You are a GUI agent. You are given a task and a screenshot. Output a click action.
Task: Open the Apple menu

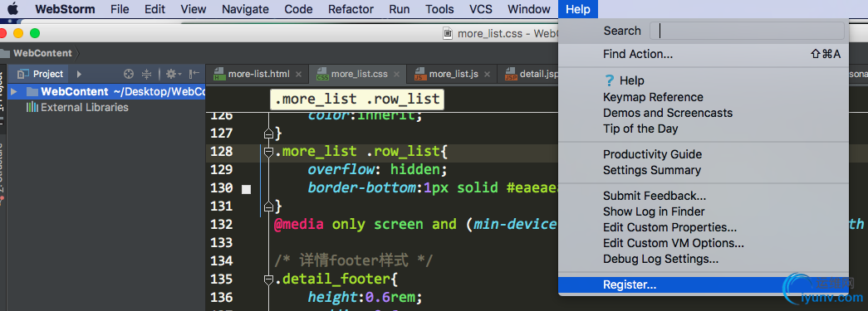[12, 9]
